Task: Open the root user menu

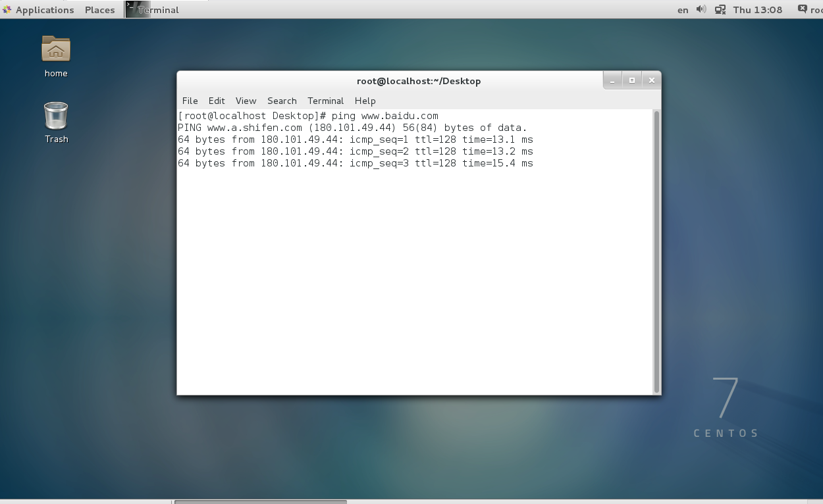Action: (x=818, y=9)
